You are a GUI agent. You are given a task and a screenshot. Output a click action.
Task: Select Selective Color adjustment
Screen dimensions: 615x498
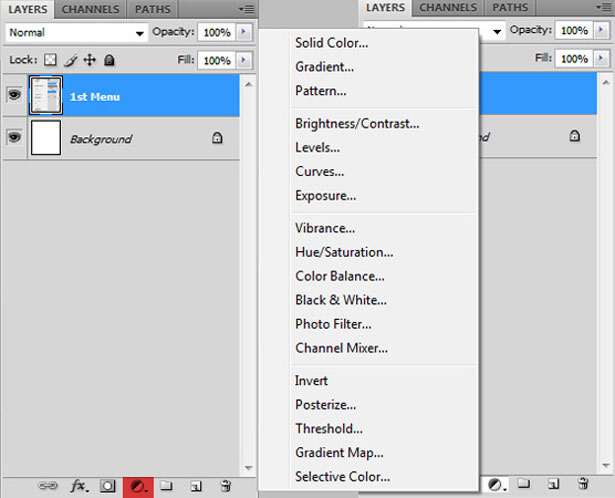click(342, 476)
